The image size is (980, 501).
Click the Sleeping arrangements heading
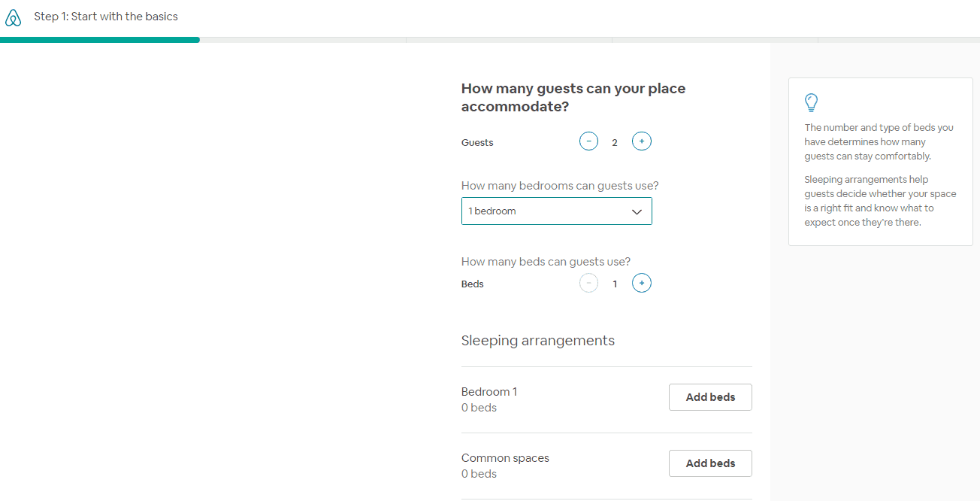pyautogui.click(x=537, y=341)
